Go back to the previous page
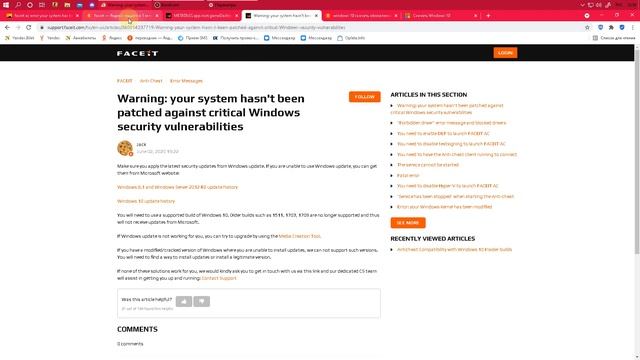The width and height of the screenshot is (640, 360). 7,27
